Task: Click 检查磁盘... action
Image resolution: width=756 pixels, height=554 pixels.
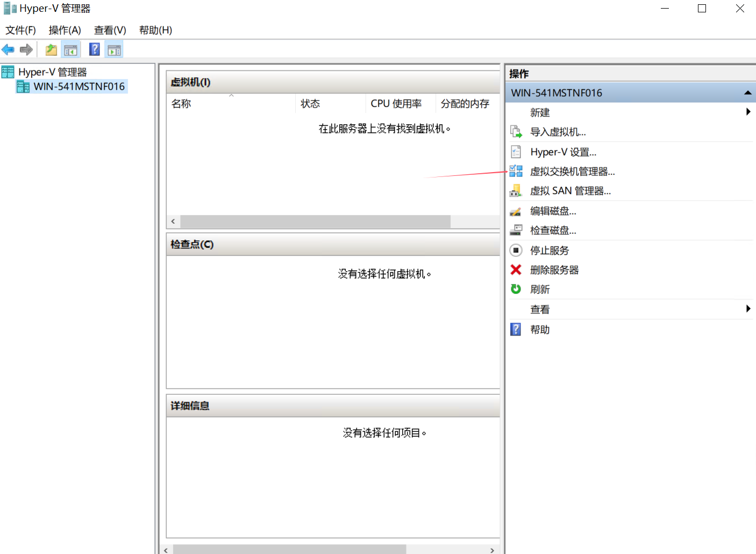Action: tap(553, 230)
